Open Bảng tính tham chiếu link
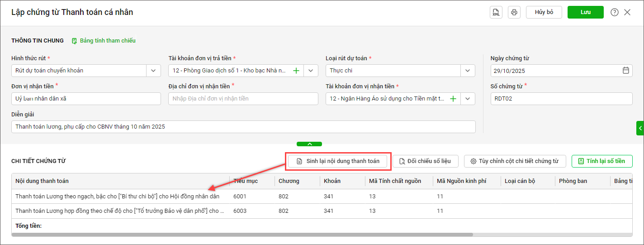This screenshot has height=245, width=644. (104, 41)
